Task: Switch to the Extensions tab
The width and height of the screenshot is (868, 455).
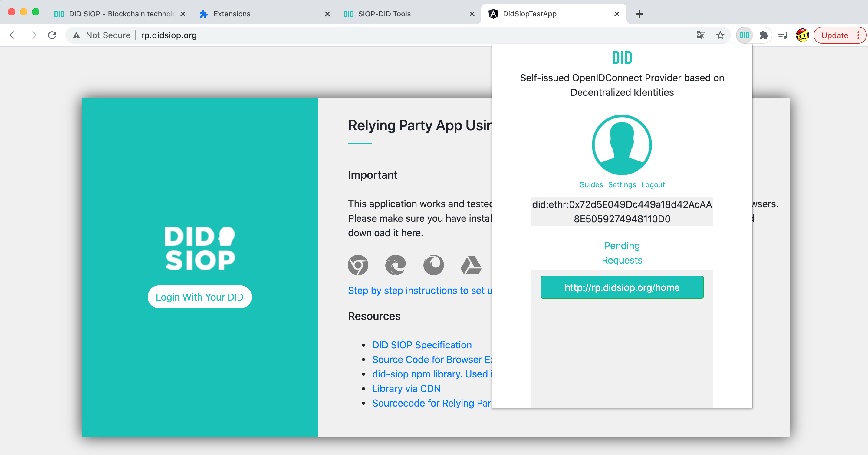Action: [232, 14]
